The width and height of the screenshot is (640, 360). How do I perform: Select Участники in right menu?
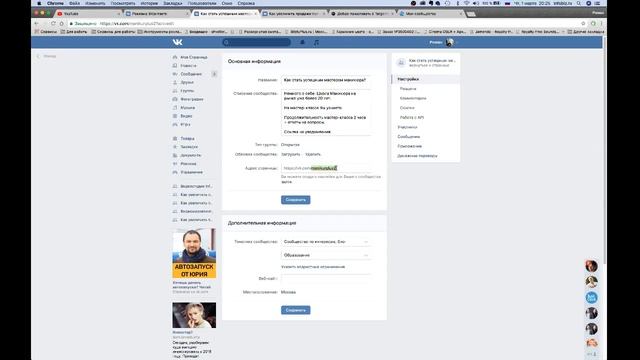coord(407,127)
